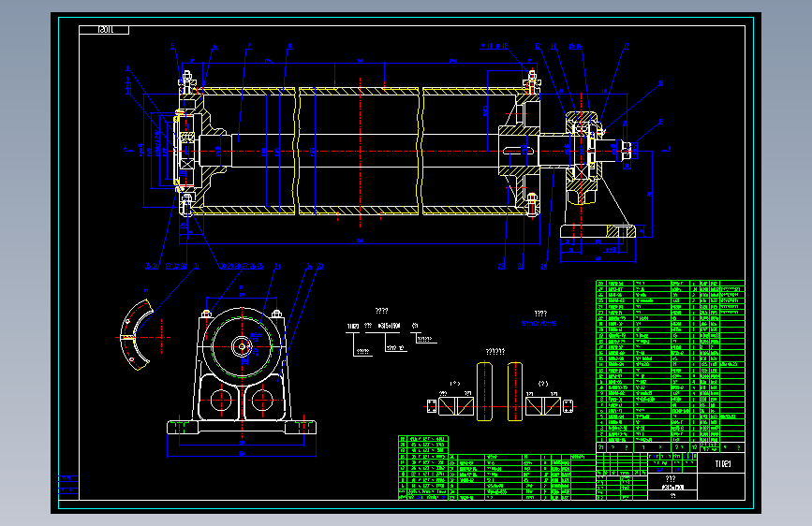812x526 pixels.
Task: Select part callout number 20 below roller
Action: click(x=544, y=267)
